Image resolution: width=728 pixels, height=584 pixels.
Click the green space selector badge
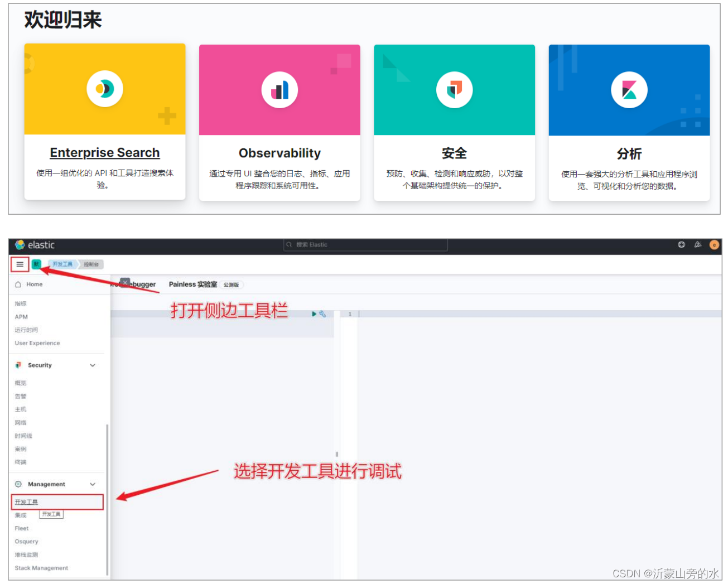pyautogui.click(x=36, y=264)
